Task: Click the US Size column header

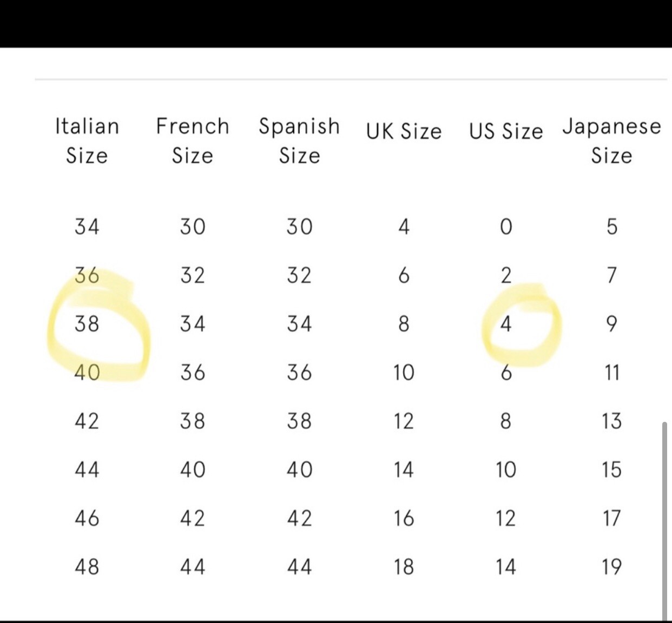Action: [506, 131]
